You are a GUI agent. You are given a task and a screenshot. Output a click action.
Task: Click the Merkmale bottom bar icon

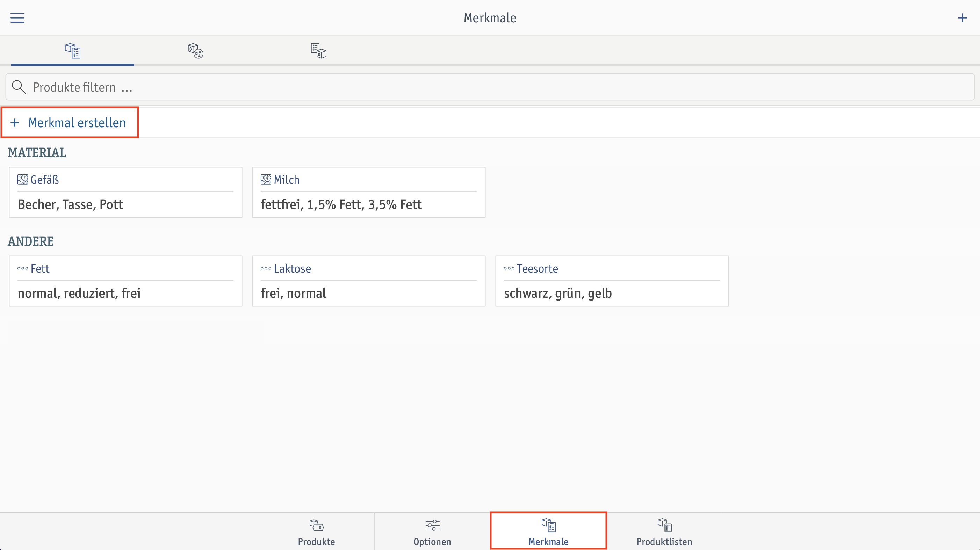pos(548,525)
